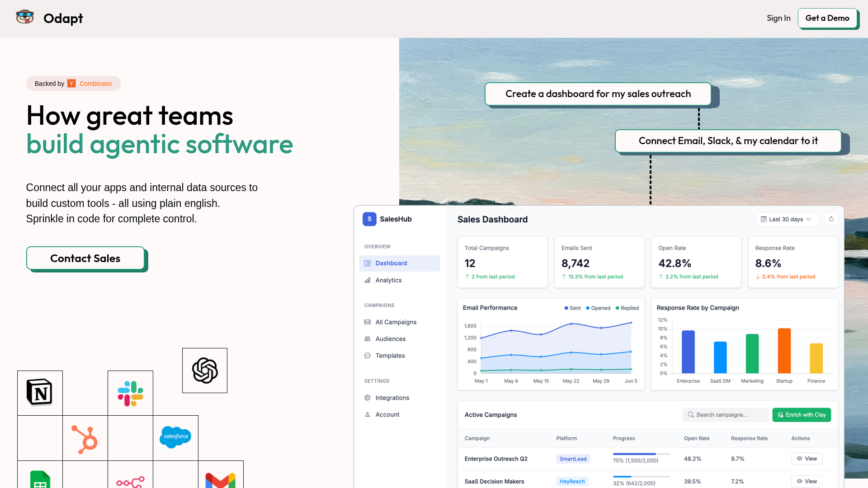
Task: Click the Salesforce cloud icon
Action: click(175, 437)
